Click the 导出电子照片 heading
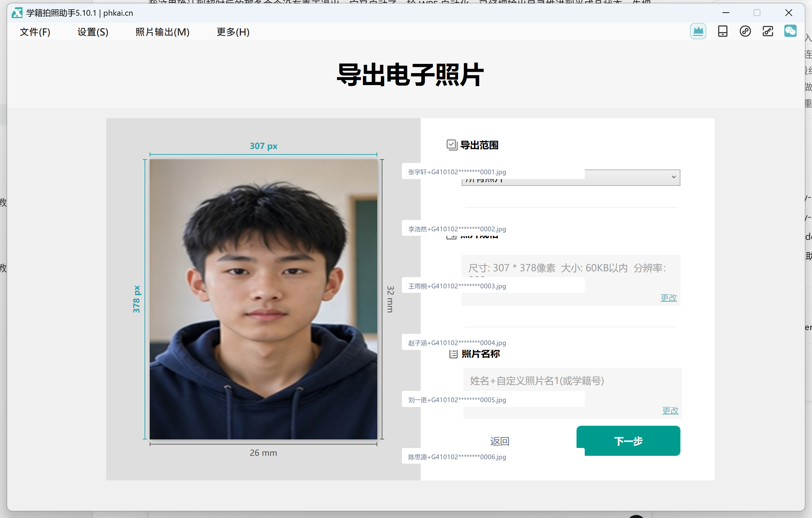This screenshot has width=812, height=518. [410, 75]
